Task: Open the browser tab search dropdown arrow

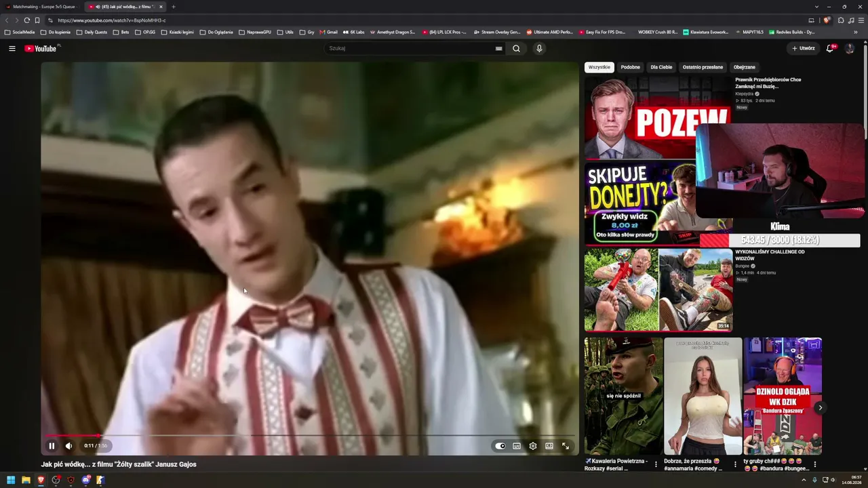Action: click(816, 7)
